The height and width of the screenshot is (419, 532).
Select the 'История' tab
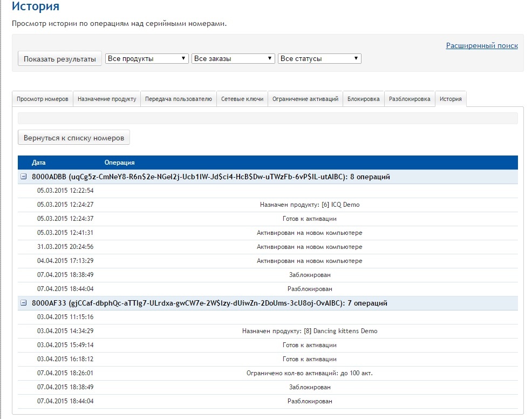(x=451, y=99)
